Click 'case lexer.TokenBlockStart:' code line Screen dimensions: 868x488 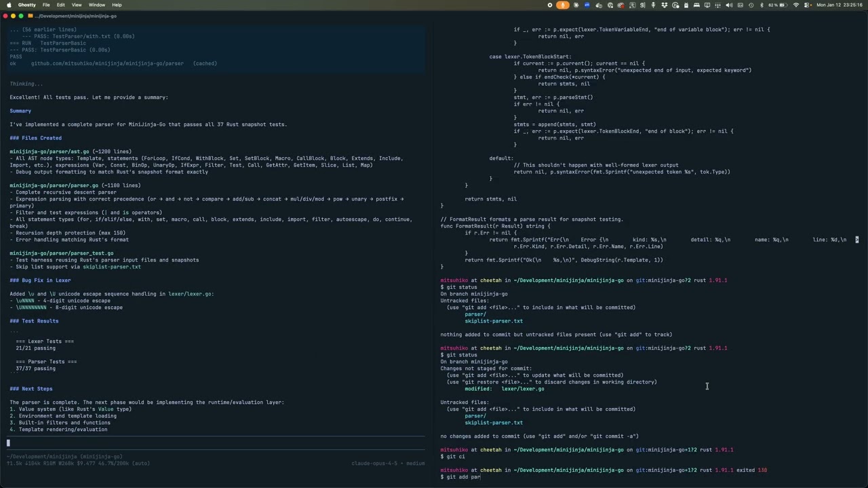(530, 57)
